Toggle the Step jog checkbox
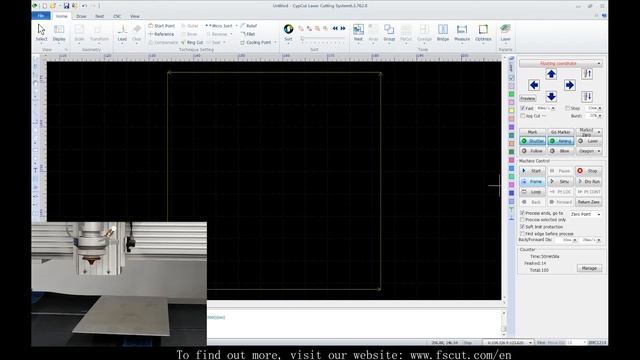This screenshot has width=640, height=360. (567, 108)
